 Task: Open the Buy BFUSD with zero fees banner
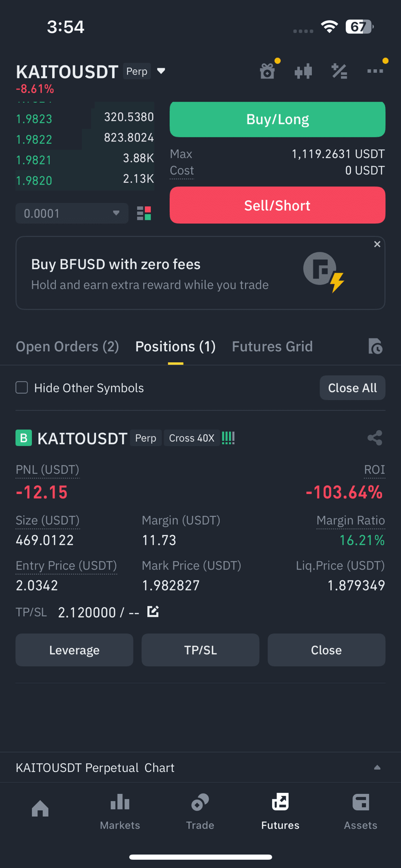(x=200, y=273)
